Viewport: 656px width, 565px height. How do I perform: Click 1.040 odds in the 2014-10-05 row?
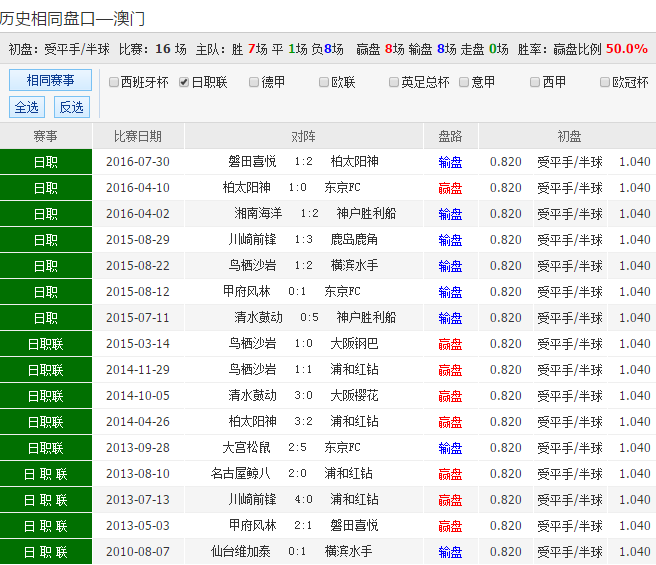pos(635,396)
